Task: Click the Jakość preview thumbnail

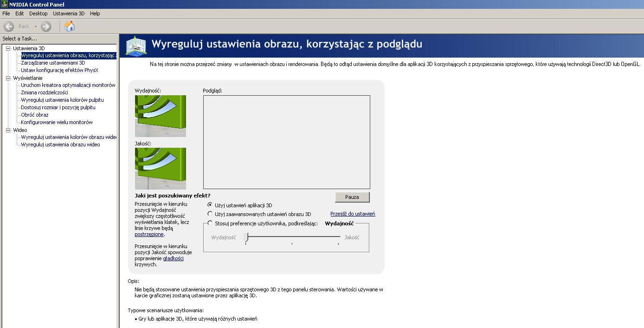Action: [161, 169]
